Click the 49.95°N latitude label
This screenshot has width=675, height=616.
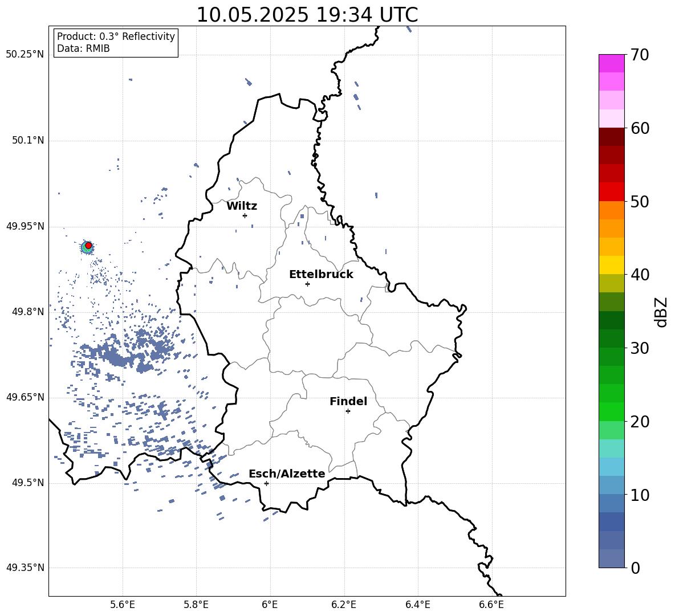click(x=25, y=226)
